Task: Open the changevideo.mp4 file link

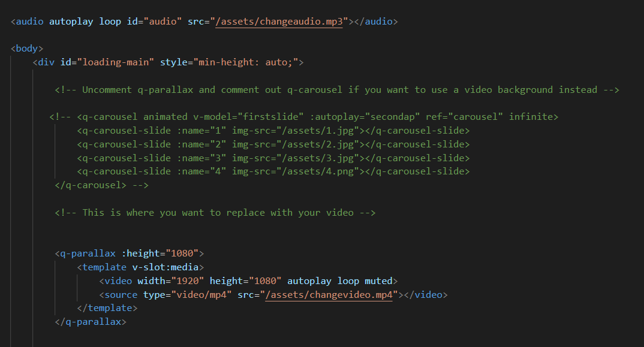Action: tap(329, 294)
